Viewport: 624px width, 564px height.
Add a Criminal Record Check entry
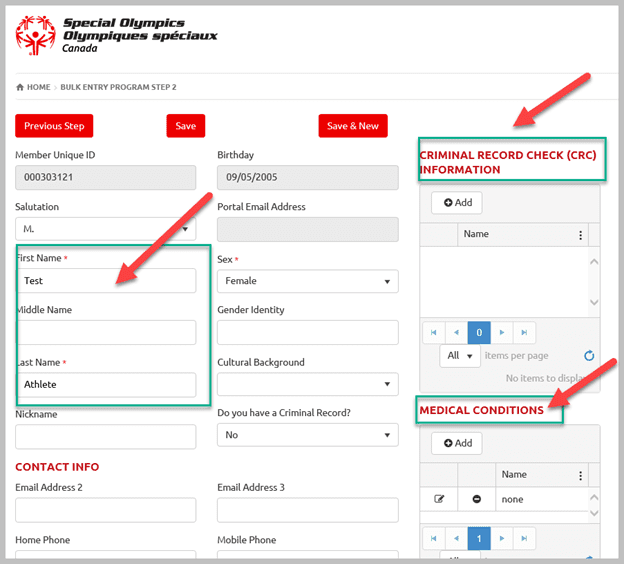click(x=457, y=203)
